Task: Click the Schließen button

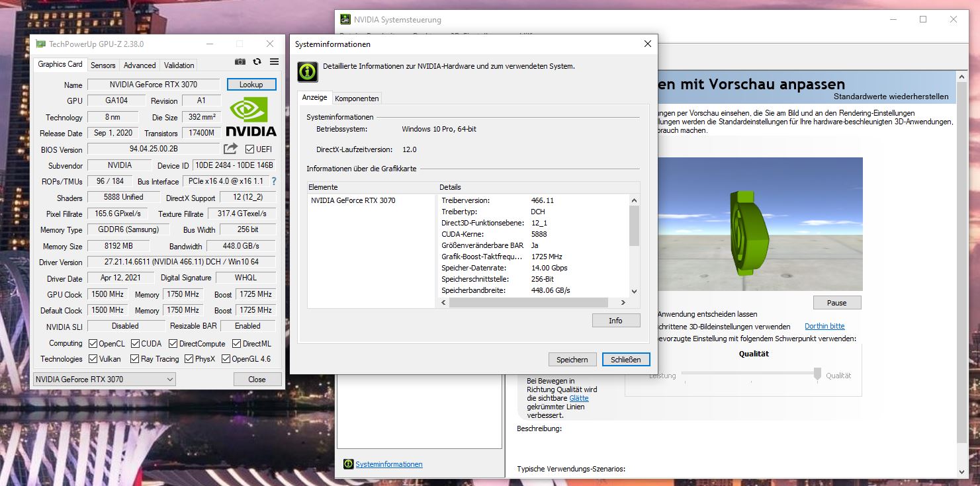Action: [x=626, y=359]
